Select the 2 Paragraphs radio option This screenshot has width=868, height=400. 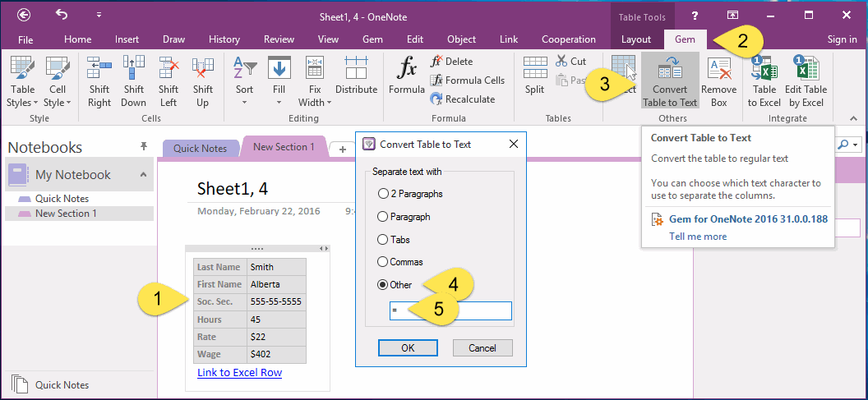(382, 194)
